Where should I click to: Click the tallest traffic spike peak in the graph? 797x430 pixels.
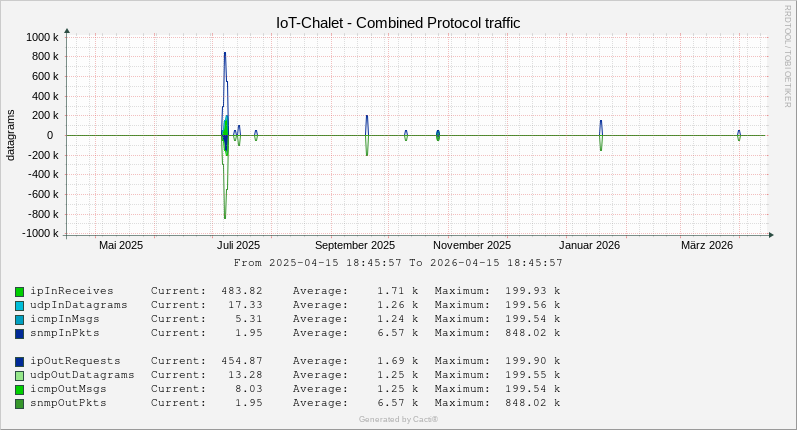225,53
